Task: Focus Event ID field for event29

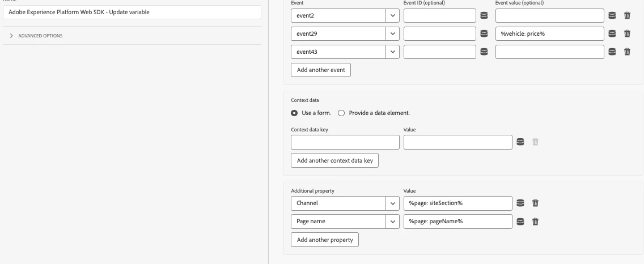Action: (x=440, y=33)
